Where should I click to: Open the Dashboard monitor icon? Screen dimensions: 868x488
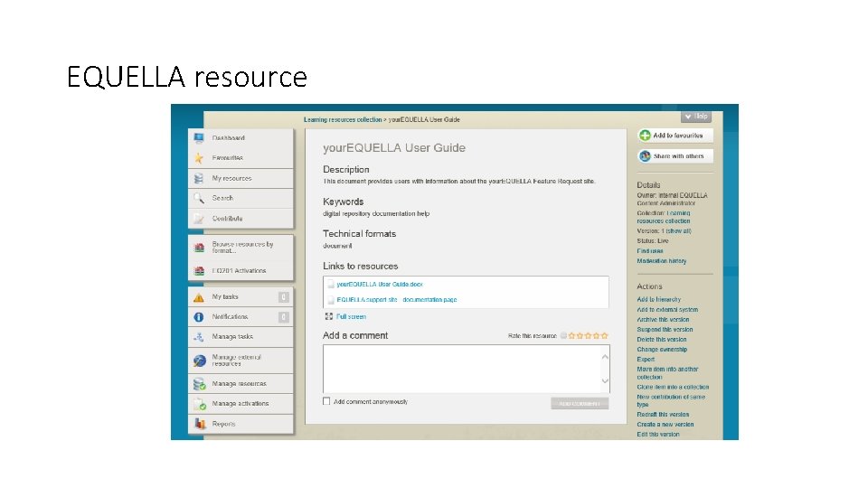coord(199,138)
